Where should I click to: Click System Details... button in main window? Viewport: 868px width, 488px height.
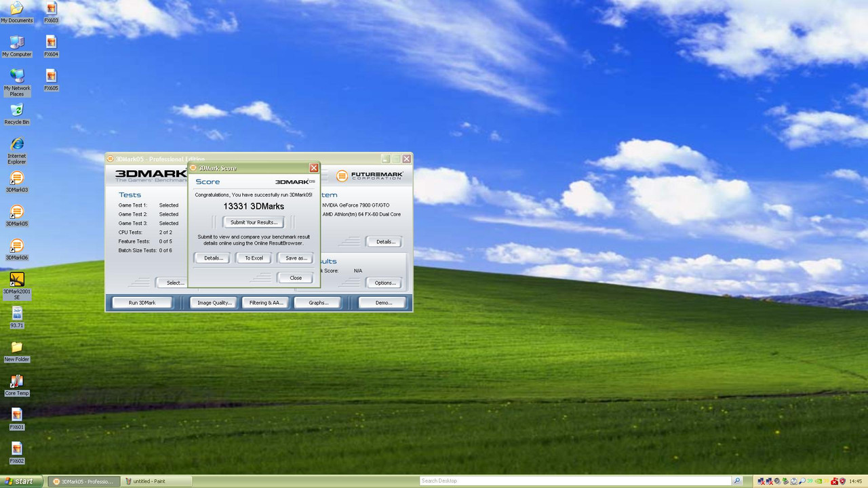[x=385, y=242]
